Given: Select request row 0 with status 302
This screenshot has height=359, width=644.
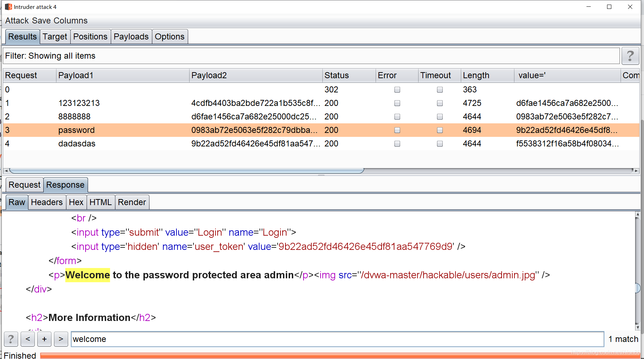Looking at the screenshot, I should [321, 90].
